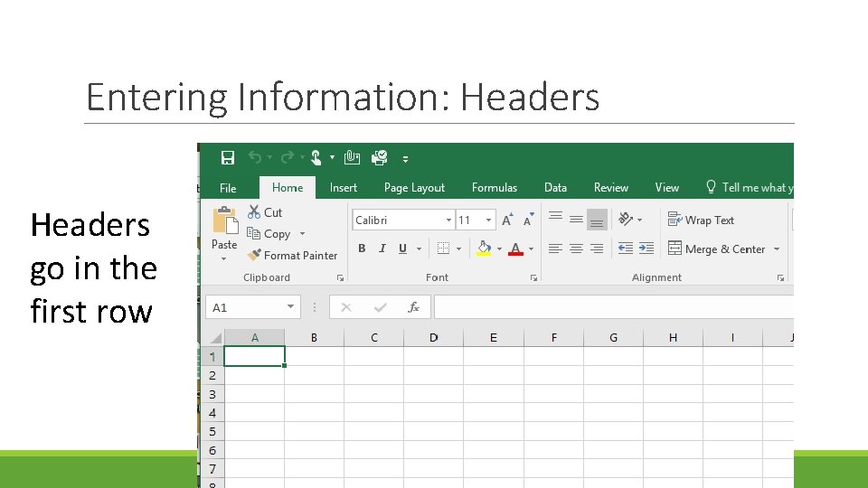
Task: Click Increase Font Size icon
Action: pyautogui.click(x=507, y=220)
